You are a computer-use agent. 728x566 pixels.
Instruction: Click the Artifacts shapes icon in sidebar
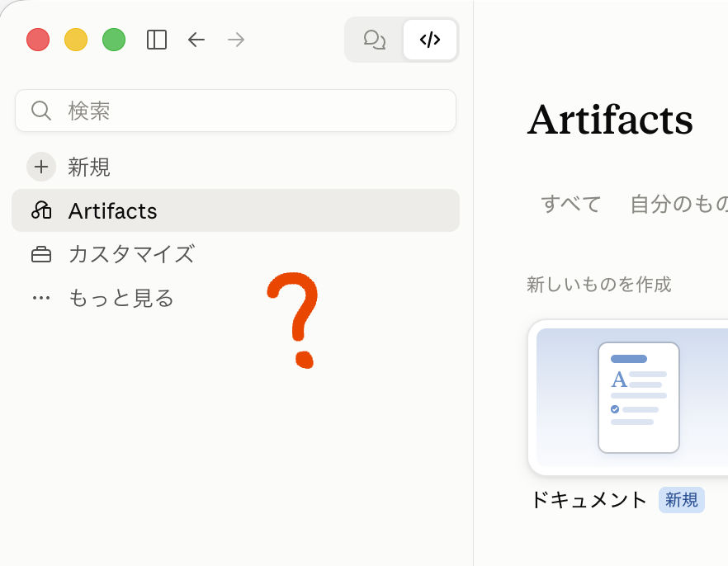tap(41, 210)
